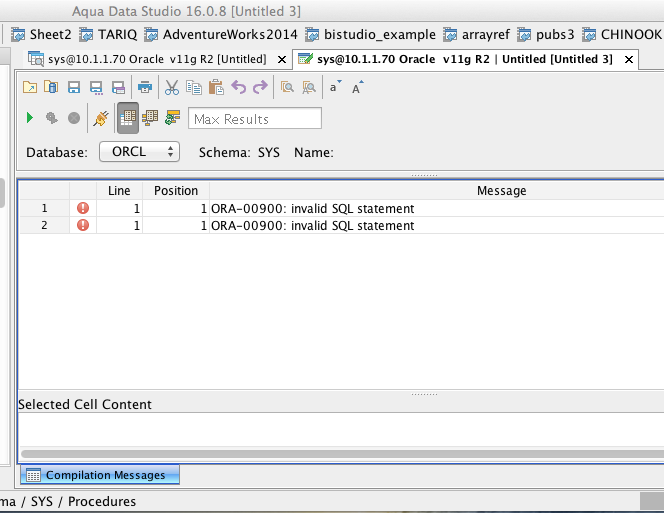Select the Untitled [Untitled 3] tab
Screen dimensions: 664x513
pyautogui.click(x=465, y=59)
